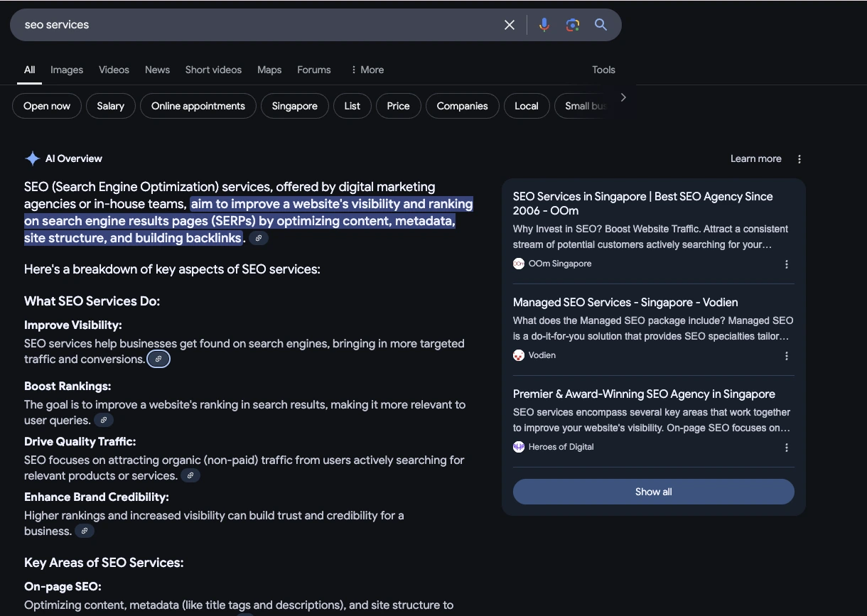Switch to the Videos tab
The image size is (867, 616).
(x=114, y=70)
